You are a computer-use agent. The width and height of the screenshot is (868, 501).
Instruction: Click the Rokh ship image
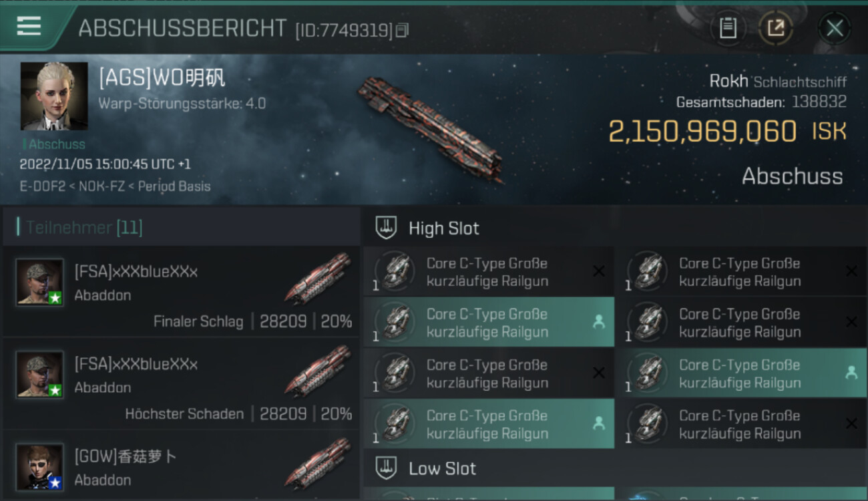[429, 128]
